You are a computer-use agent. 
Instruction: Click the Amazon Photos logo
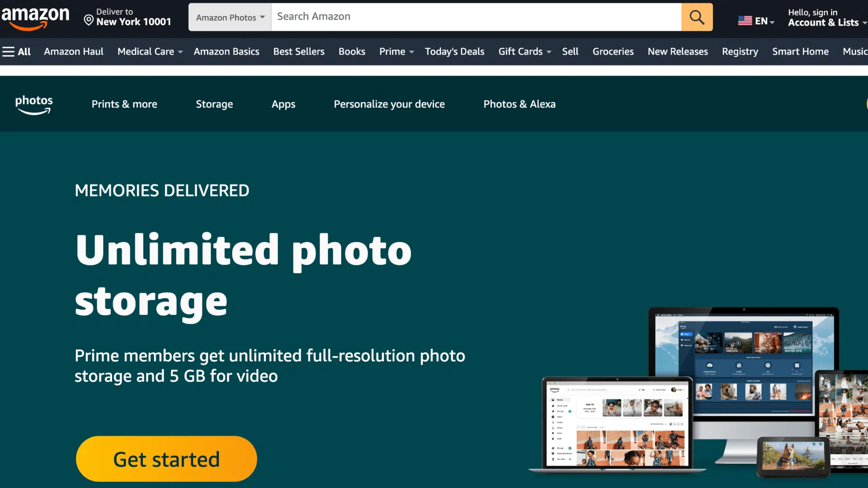(x=34, y=104)
